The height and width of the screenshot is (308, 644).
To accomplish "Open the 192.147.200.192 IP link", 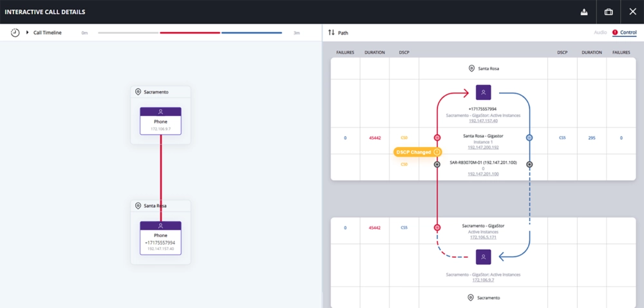I will 483,148.
